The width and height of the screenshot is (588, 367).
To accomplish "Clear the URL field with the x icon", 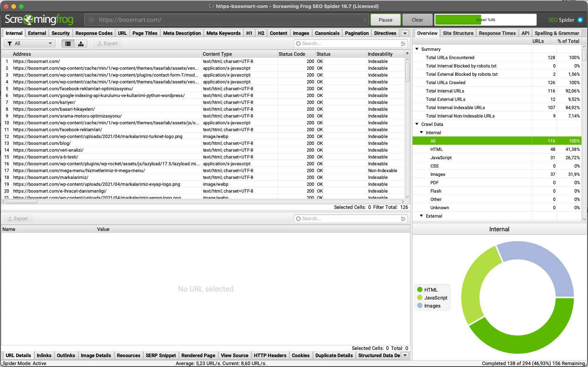I will pyautogui.click(x=365, y=20).
